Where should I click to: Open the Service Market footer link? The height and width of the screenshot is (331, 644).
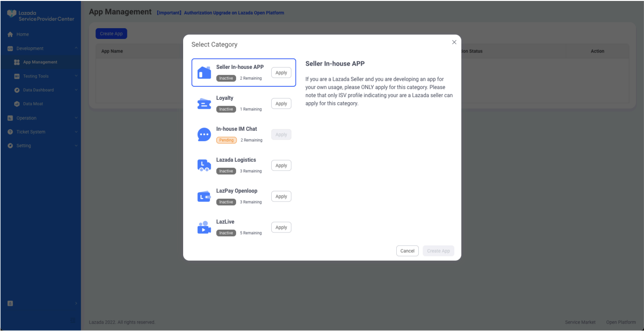[x=580, y=322]
